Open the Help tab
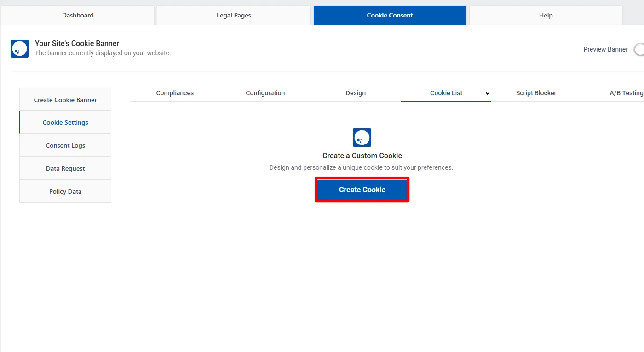The width and height of the screenshot is (644, 352). (546, 15)
